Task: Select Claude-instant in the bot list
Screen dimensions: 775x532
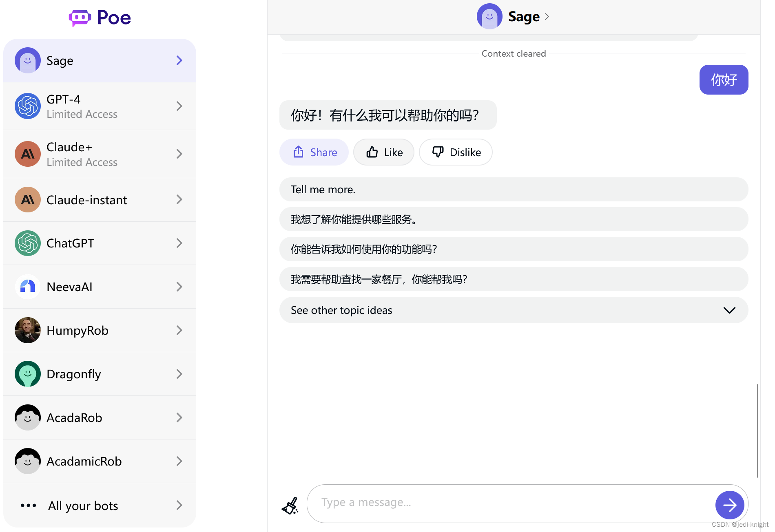Action: click(100, 200)
